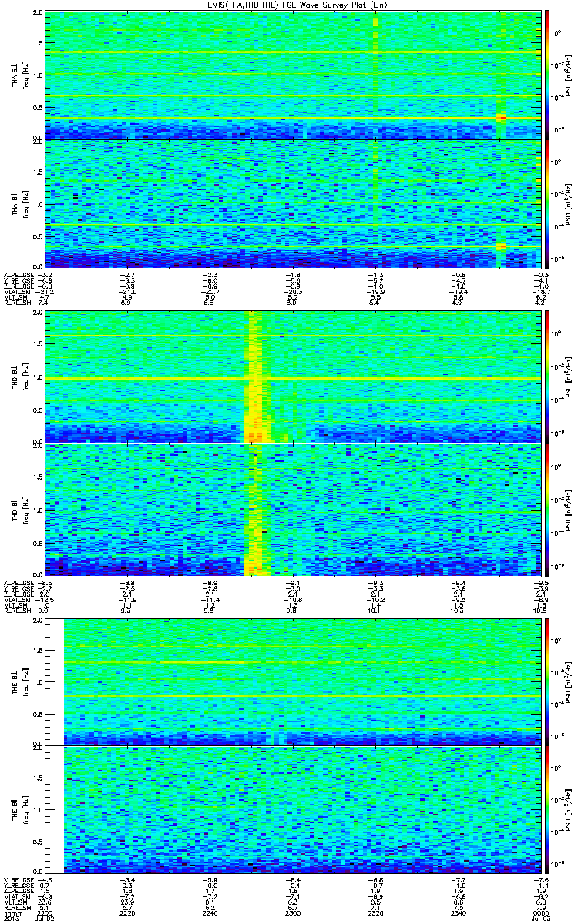The image size is (578, 924).
Task: Click the yellow harmonic line near 1.0 Hz in THD B-perpendicular
Action: click(x=293, y=379)
